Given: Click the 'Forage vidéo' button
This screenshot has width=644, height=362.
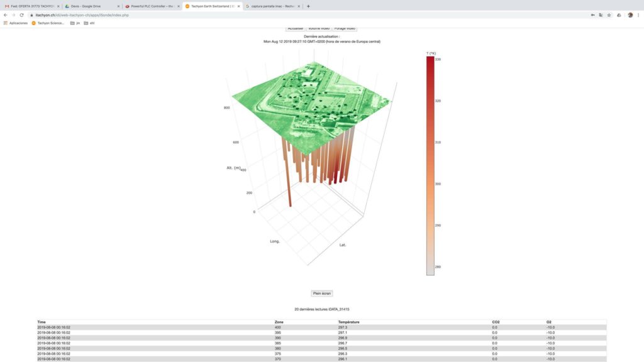Looking at the screenshot, I should tap(345, 28).
